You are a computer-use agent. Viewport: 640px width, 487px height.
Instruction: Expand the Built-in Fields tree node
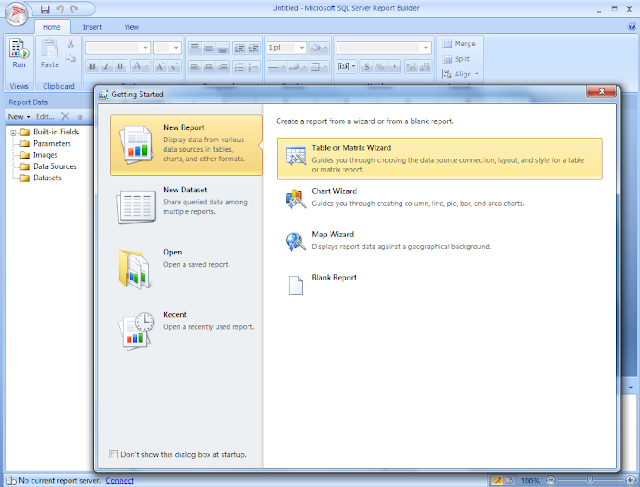(x=13, y=132)
